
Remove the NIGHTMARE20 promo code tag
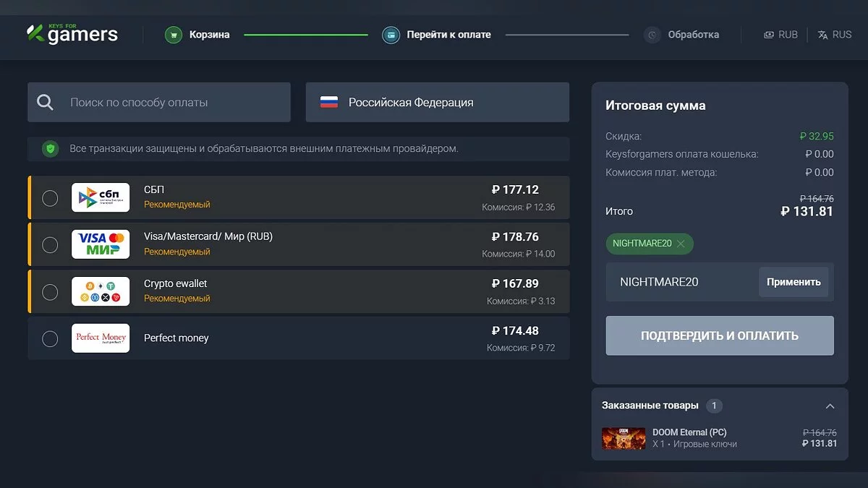point(681,244)
